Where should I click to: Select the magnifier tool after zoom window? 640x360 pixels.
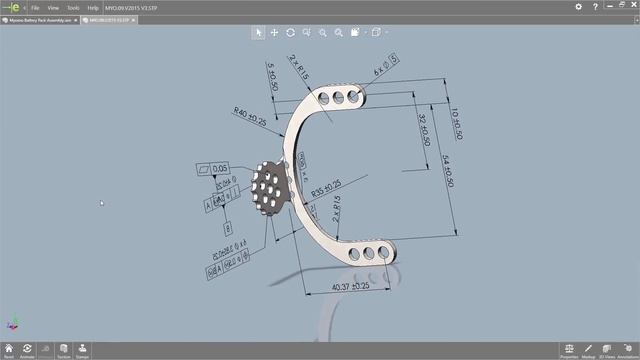pos(322,33)
